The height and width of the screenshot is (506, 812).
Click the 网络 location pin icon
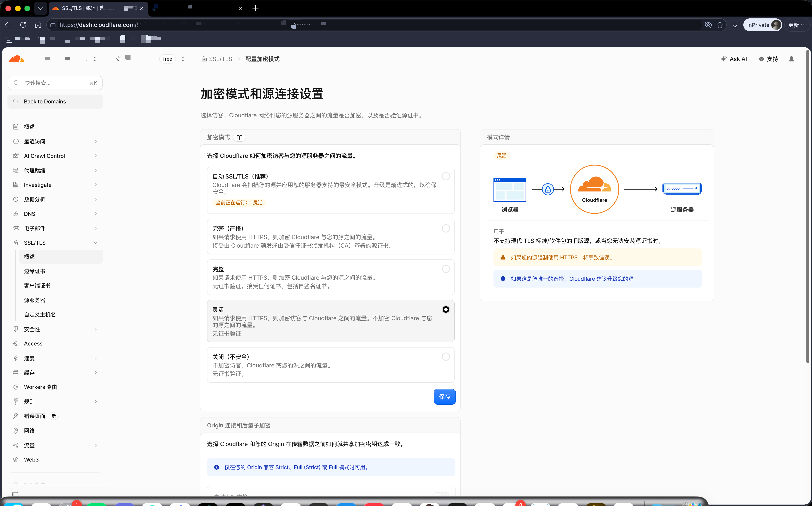[x=16, y=431]
